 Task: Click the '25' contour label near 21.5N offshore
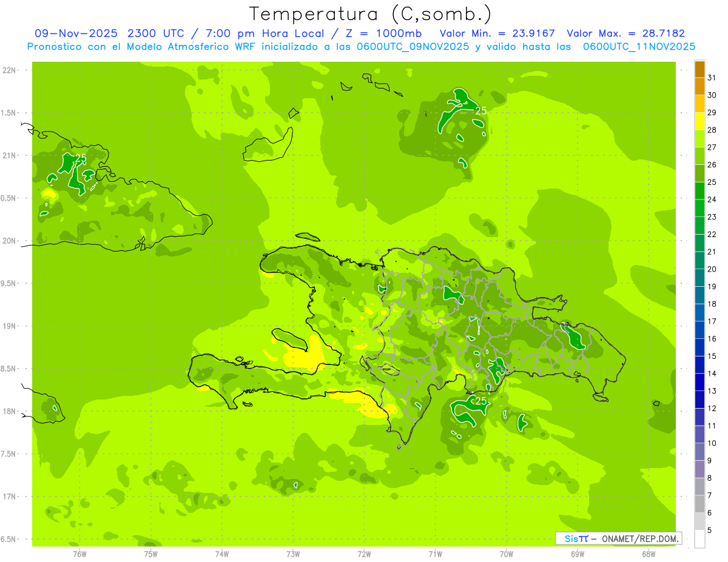tap(480, 111)
